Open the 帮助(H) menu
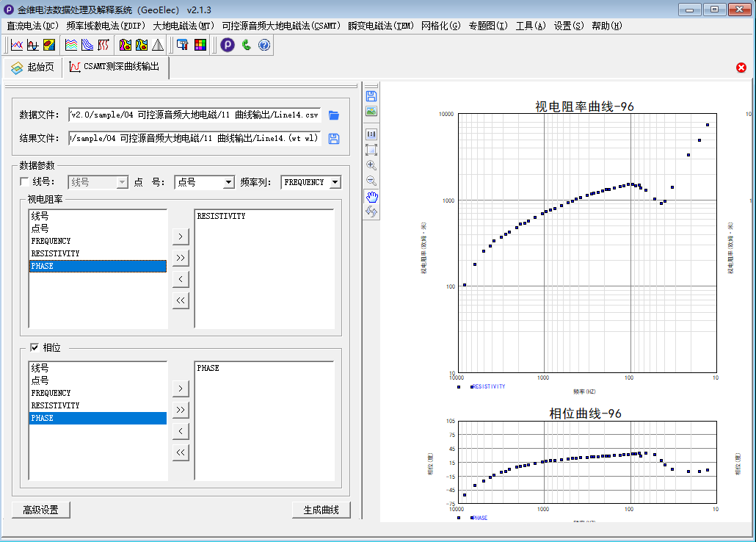 (x=607, y=26)
